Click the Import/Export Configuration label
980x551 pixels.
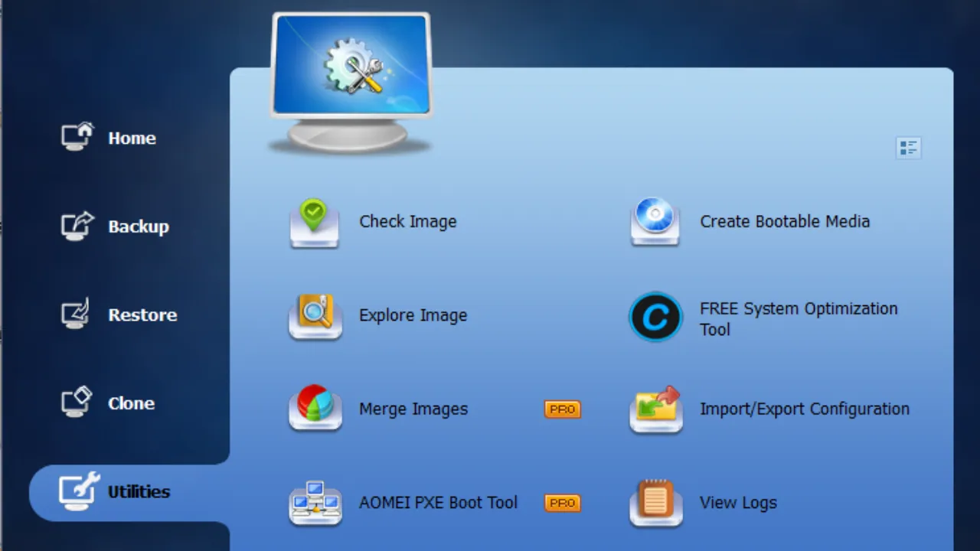tap(805, 409)
